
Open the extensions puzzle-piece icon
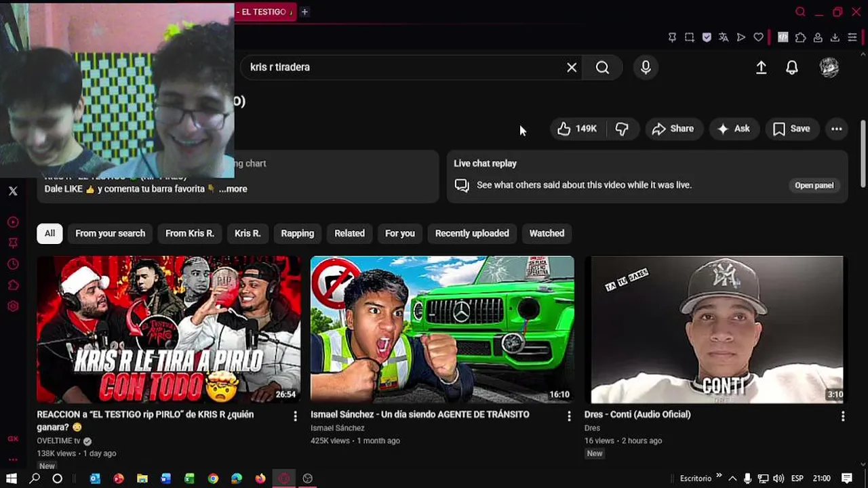[x=800, y=37]
